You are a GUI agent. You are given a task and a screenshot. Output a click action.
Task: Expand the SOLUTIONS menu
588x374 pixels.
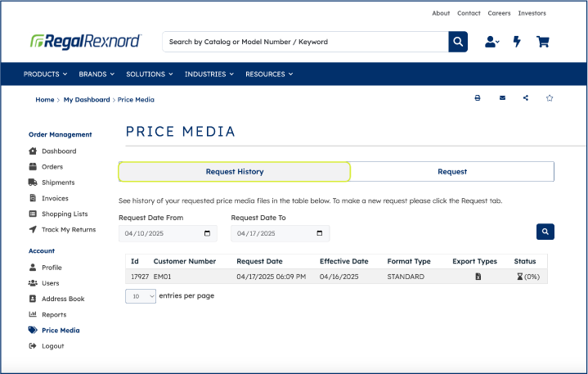click(x=150, y=74)
